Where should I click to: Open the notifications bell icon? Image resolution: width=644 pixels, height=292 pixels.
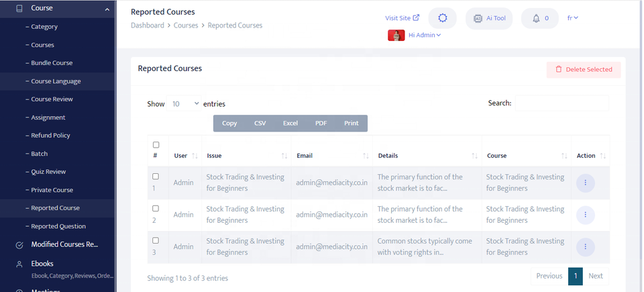click(x=539, y=18)
